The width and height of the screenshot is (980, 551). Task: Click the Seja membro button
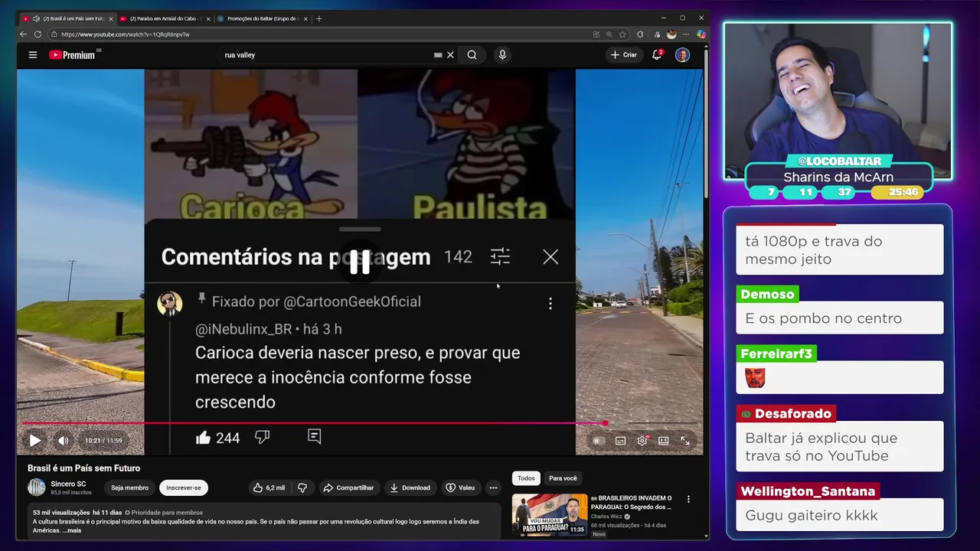click(x=129, y=487)
